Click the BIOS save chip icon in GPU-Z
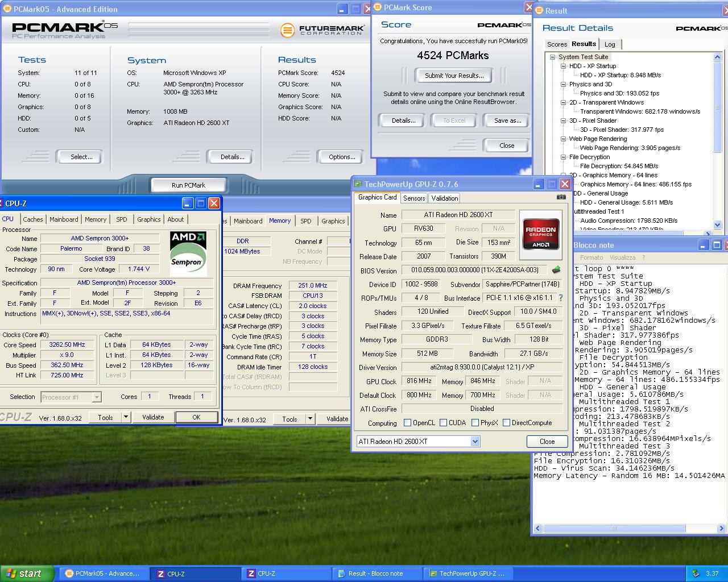 556,270
